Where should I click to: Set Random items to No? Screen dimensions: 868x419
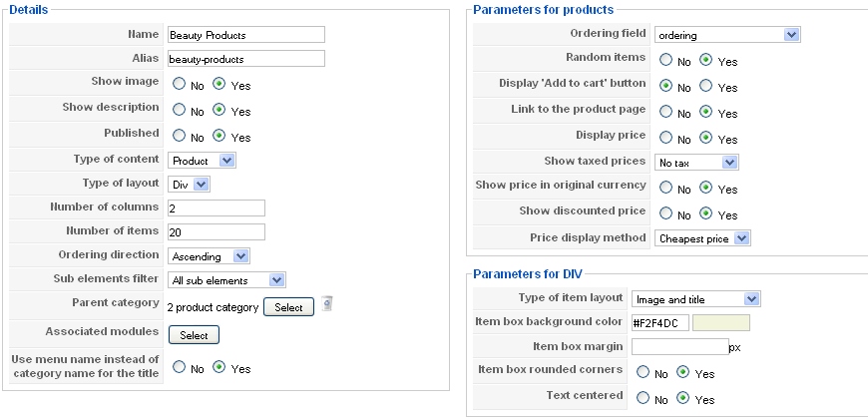coord(665,60)
